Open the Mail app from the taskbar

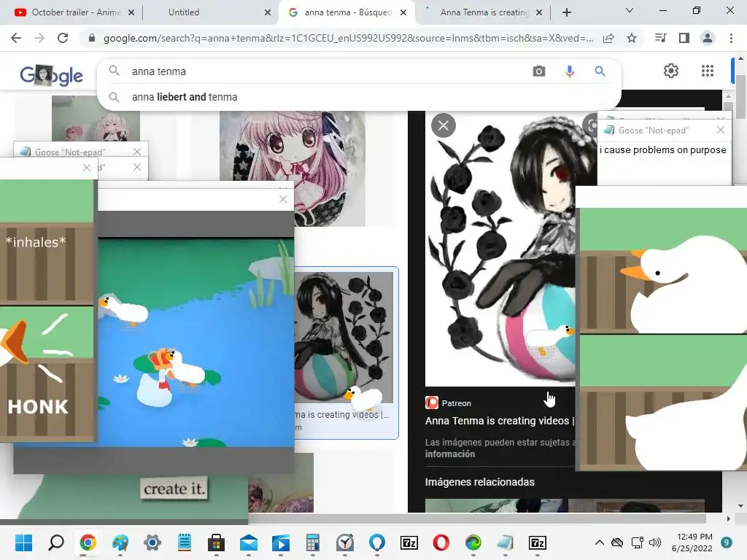(x=248, y=542)
